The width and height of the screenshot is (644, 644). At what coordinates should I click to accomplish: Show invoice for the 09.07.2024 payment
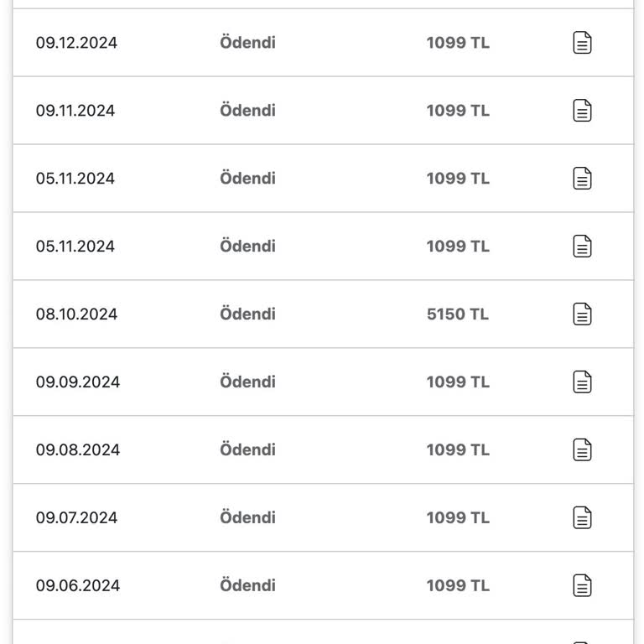[x=582, y=518]
